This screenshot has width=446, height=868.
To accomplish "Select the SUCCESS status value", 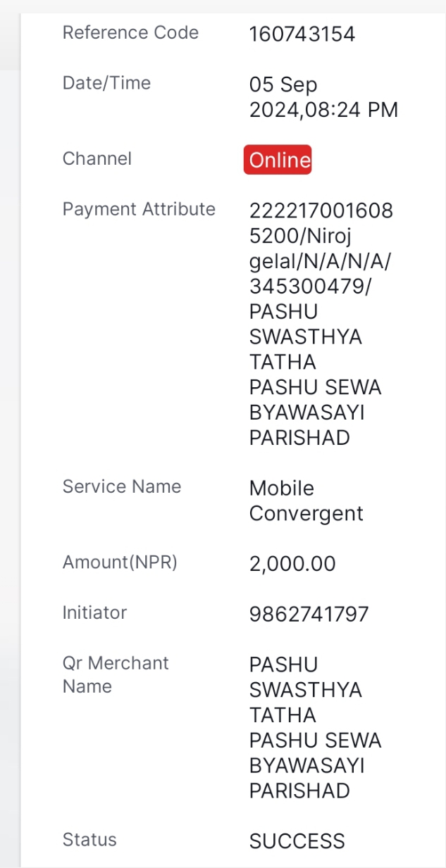I will coord(297,841).
